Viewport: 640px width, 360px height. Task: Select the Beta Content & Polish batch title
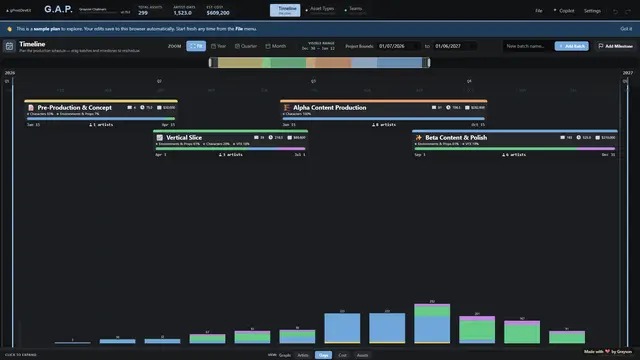pos(456,138)
